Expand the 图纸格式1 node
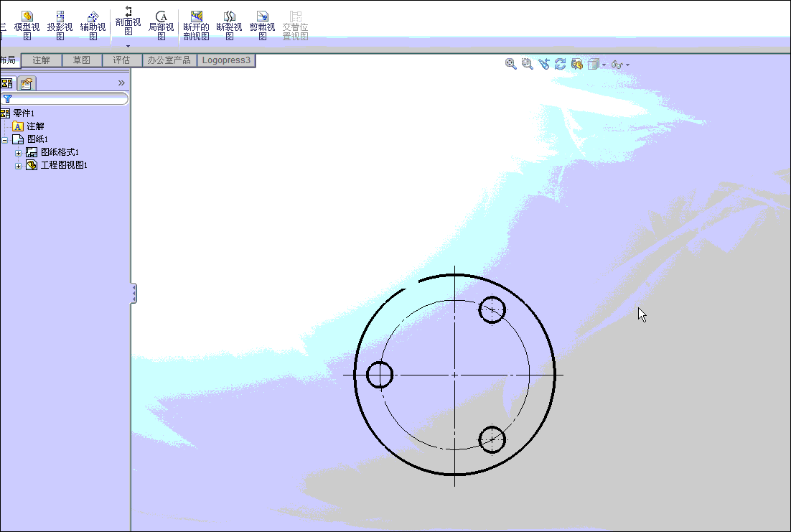The width and height of the screenshot is (791, 532). coord(18,153)
